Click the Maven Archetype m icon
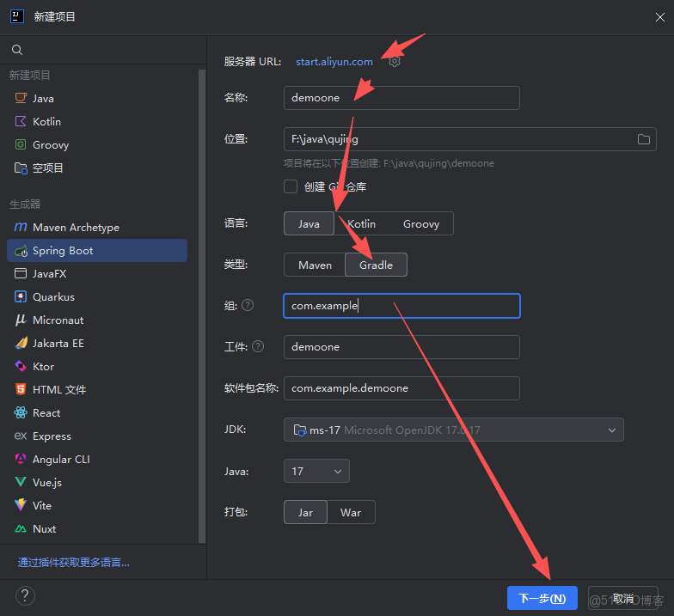674x616 pixels. pyautogui.click(x=21, y=227)
